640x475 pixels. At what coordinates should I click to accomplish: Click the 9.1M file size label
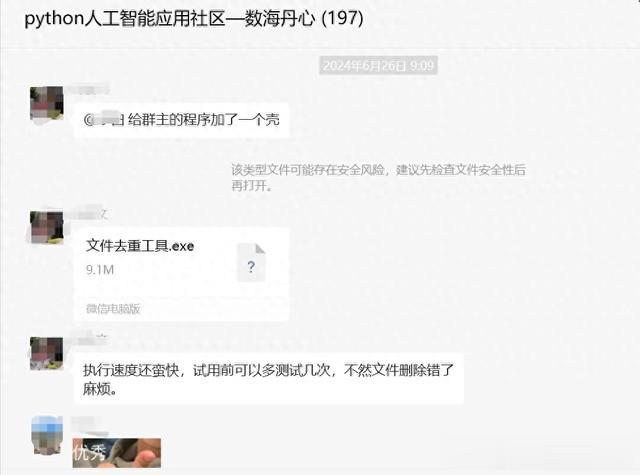pos(100,270)
